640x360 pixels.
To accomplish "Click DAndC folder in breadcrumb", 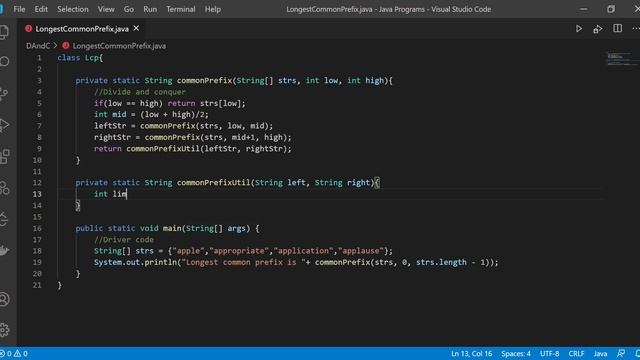I will point(38,46).
